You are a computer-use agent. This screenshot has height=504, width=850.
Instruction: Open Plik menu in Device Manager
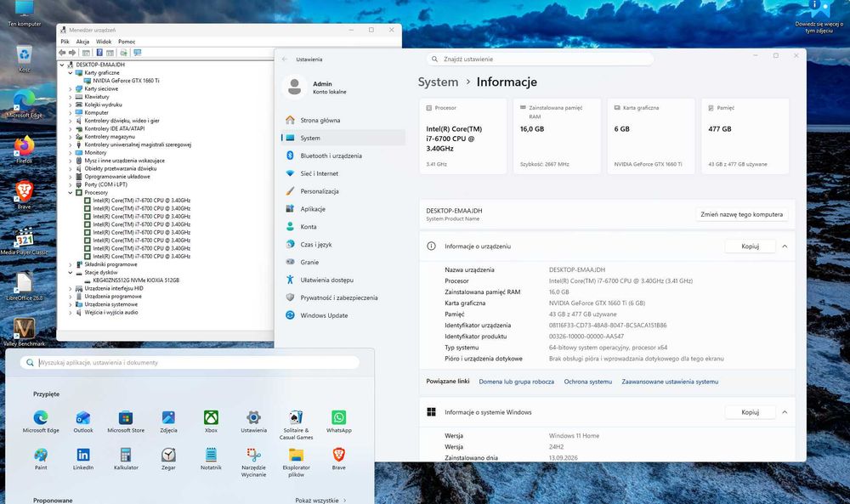65,41
